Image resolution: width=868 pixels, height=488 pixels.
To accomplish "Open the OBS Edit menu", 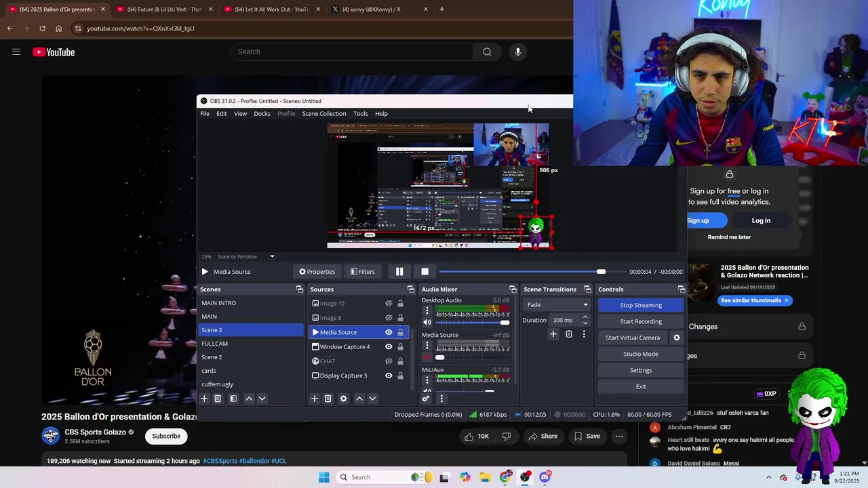I will pyautogui.click(x=222, y=114).
